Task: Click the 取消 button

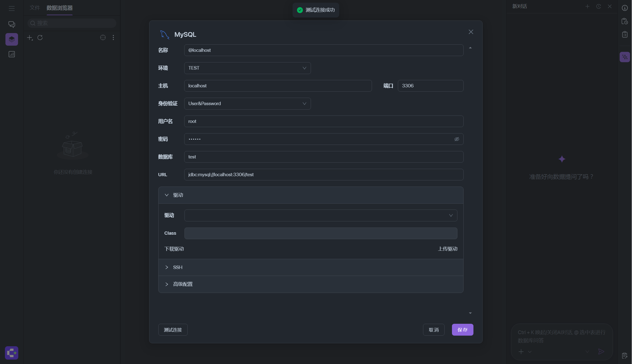Action: point(434,330)
